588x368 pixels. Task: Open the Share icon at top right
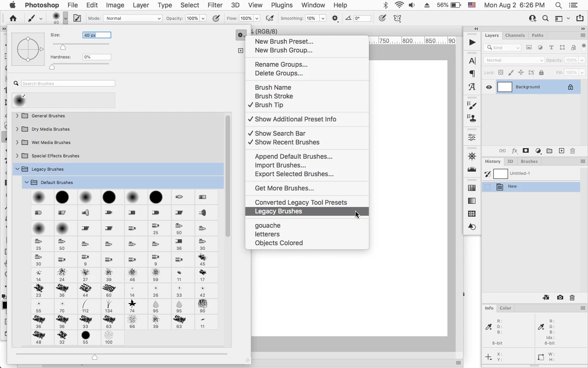click(579, 18)
